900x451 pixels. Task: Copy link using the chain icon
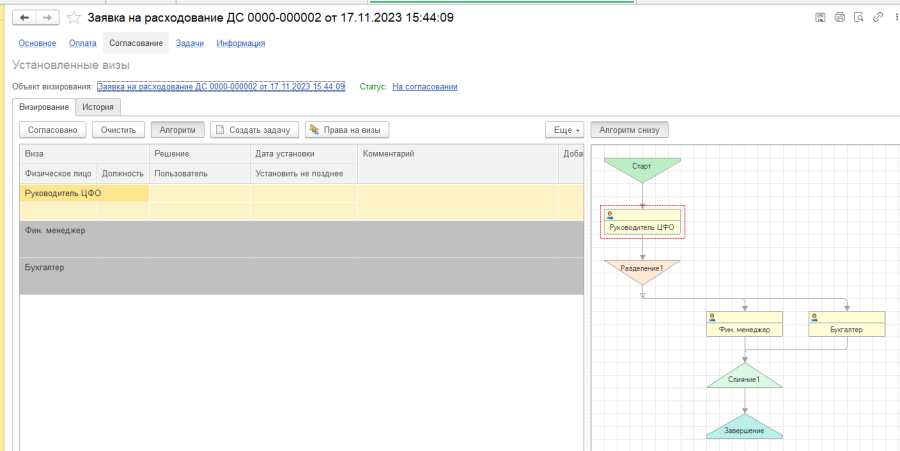878,17
